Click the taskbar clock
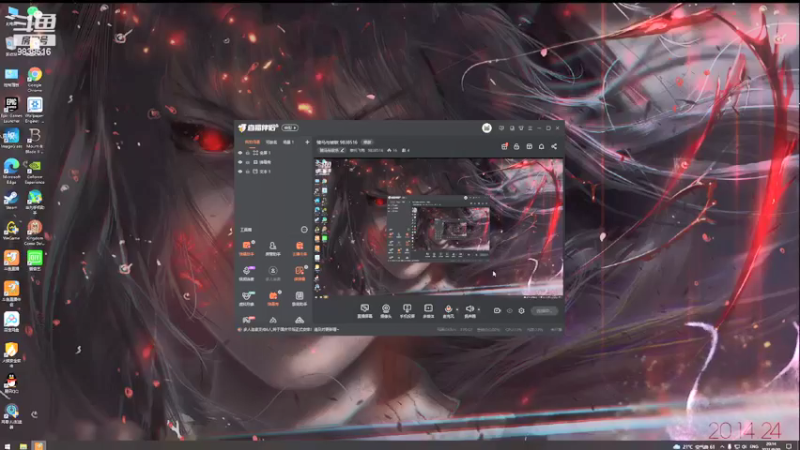The height and width of the screenshot is (450, 800). tap(770, 446)
